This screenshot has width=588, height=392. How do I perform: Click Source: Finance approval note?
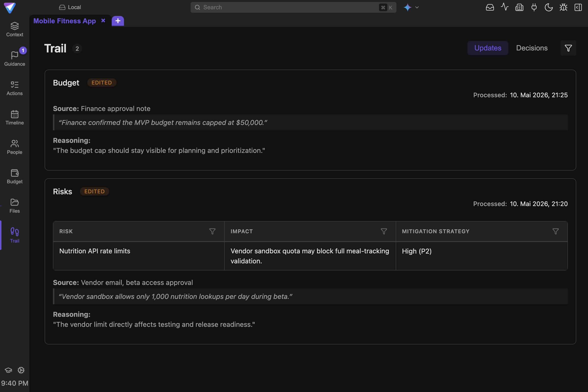[x=101, y=109]
